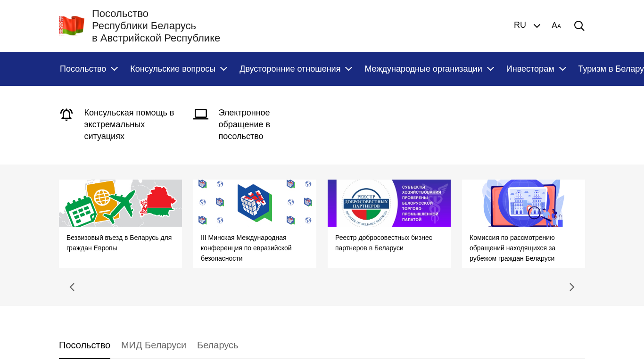The width and height of the screenshot is (644, 362).
Task: Open the site search magnifier icon
Action: pos(579,25)
